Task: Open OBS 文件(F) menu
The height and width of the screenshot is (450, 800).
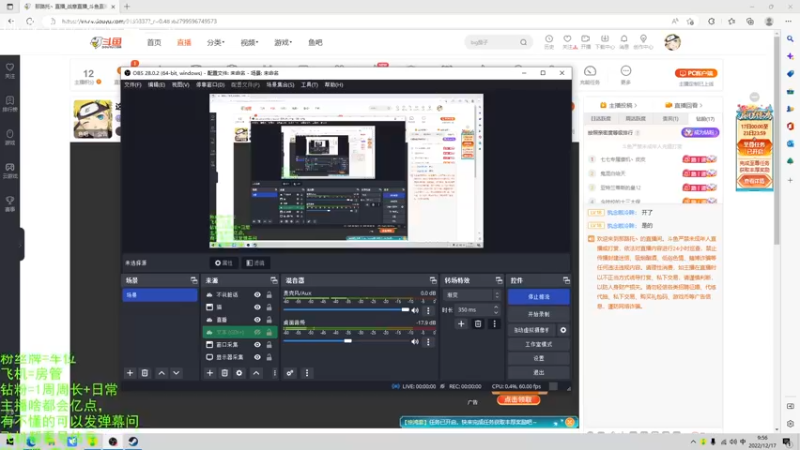Action: pyautogui.click(x=133, y=85)
